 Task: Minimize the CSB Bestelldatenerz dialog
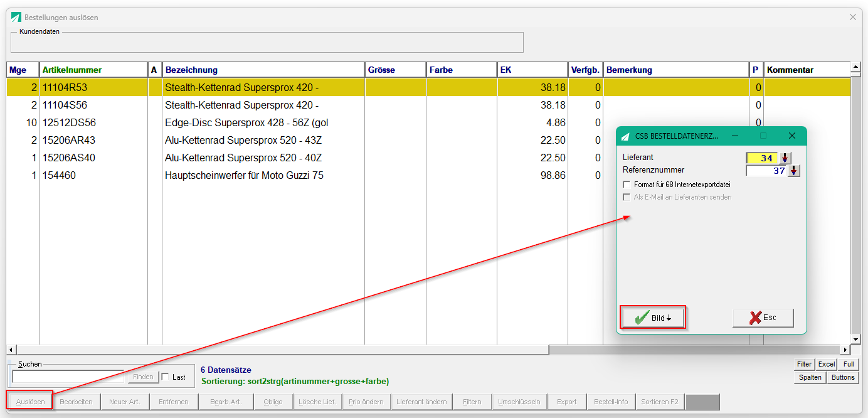pyautogui.click(x=734, y=136)
